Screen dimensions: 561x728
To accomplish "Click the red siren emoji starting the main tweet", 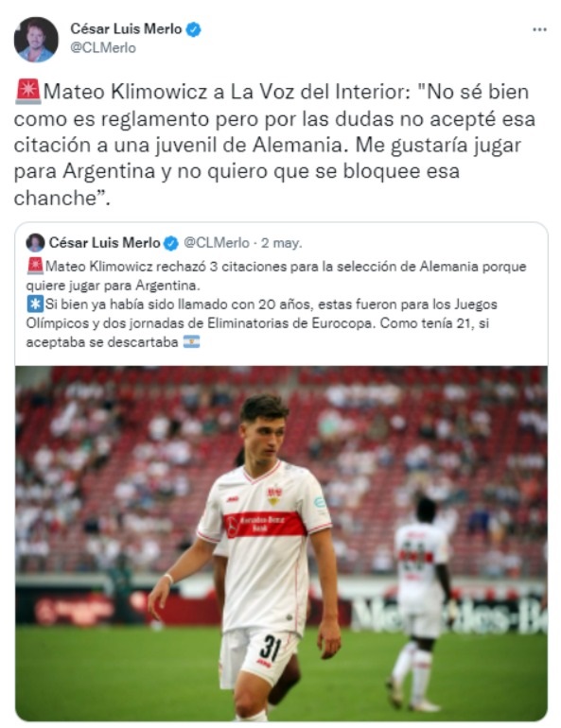I will (x=27, y=91).
